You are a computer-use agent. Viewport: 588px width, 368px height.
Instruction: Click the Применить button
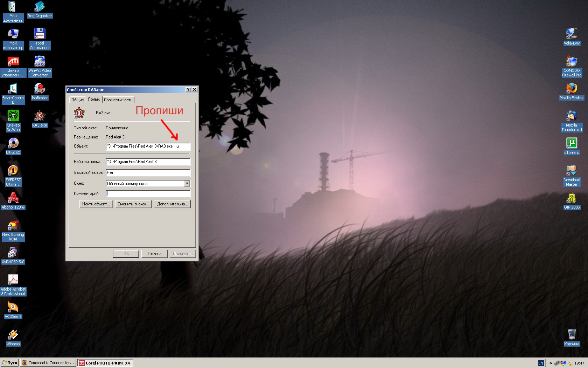[x=183, y=254]
